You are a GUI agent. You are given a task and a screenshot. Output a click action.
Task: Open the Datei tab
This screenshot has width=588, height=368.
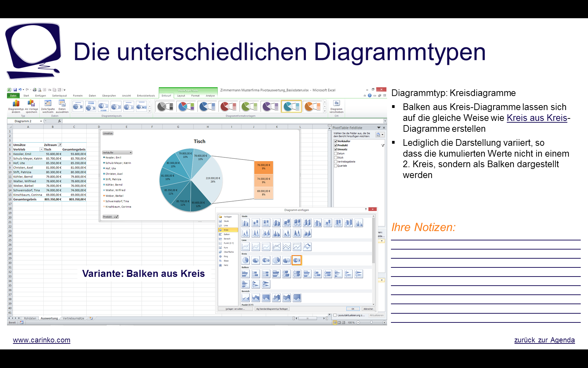tap(13, 96)
